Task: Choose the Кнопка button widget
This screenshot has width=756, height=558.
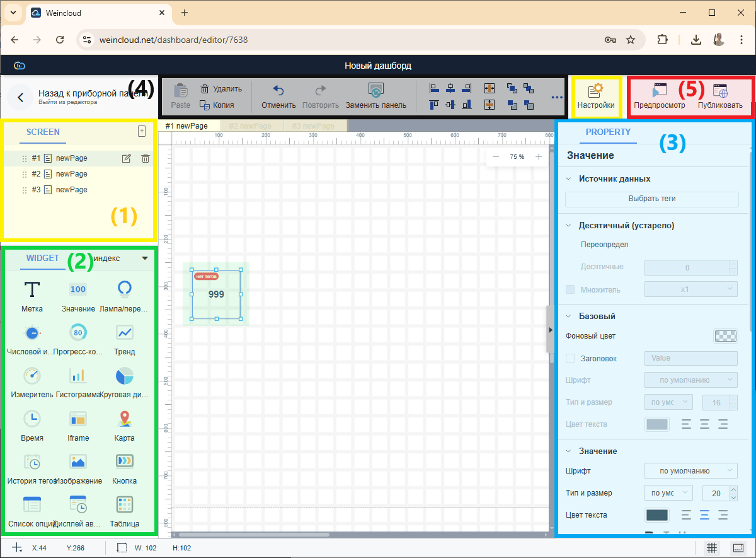Action: click(x=124, y=462)
